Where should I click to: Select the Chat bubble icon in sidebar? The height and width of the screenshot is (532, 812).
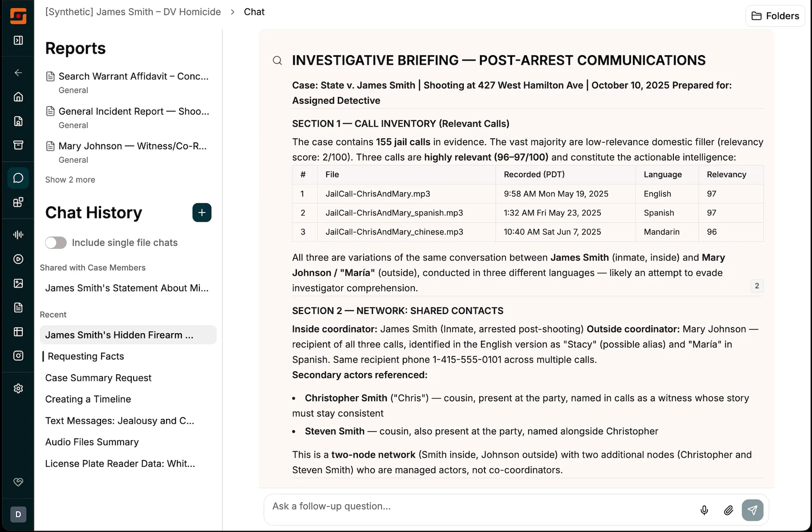18,178
